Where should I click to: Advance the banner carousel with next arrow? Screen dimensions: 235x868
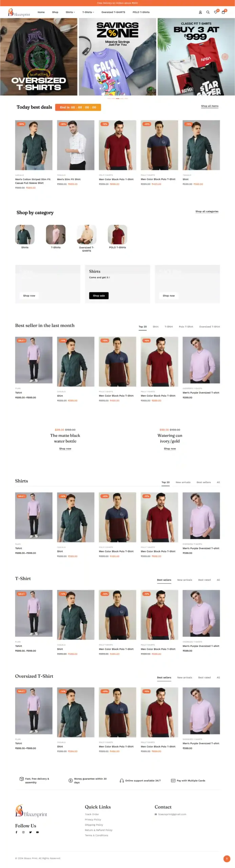point(225,57)
